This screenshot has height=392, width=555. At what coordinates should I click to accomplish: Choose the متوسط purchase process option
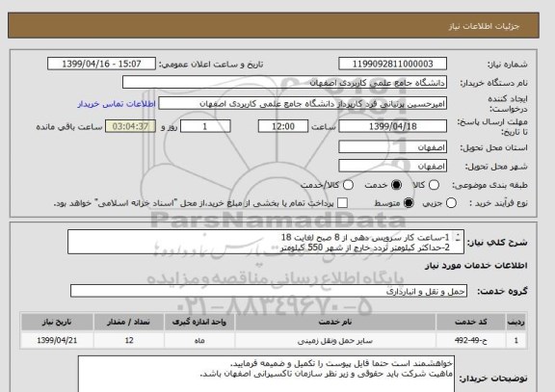click(409, 203)
